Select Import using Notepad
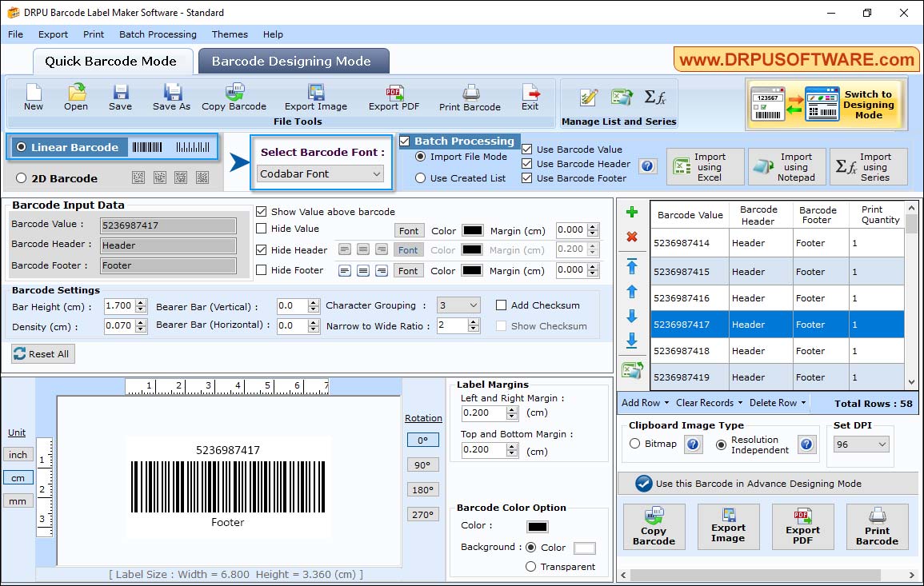The height and width of the screenshot is (586, 924). 786,166
